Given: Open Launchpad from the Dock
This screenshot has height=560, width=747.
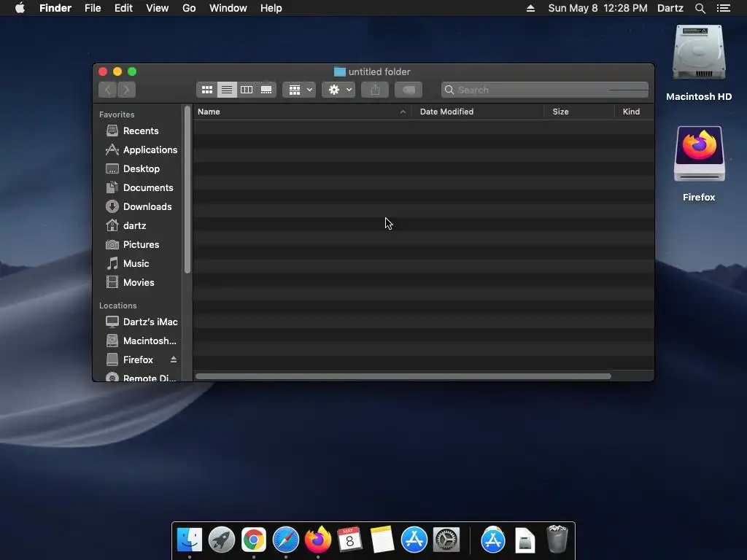Looking at the screenshot, I should point(222,540).
